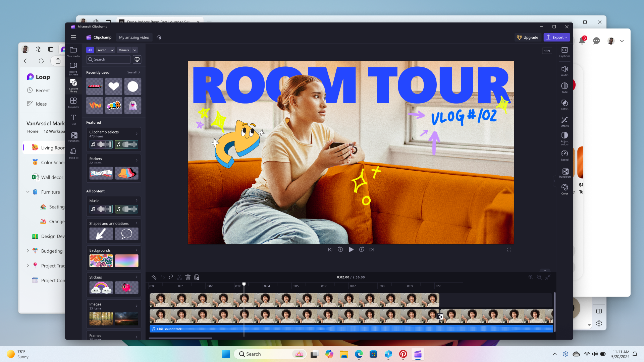
Task: Select the Subscribe sticker thumbnail
Action: (101, 173)
